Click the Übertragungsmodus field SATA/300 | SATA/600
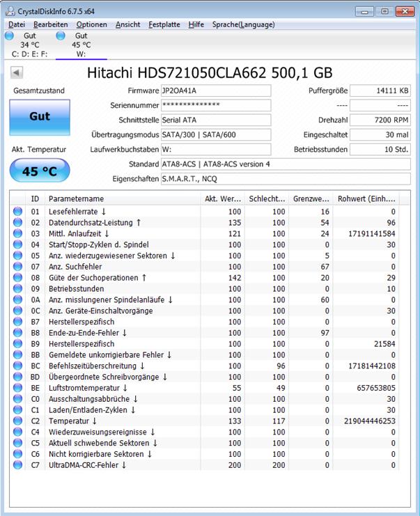 click(x=216, y=134)
